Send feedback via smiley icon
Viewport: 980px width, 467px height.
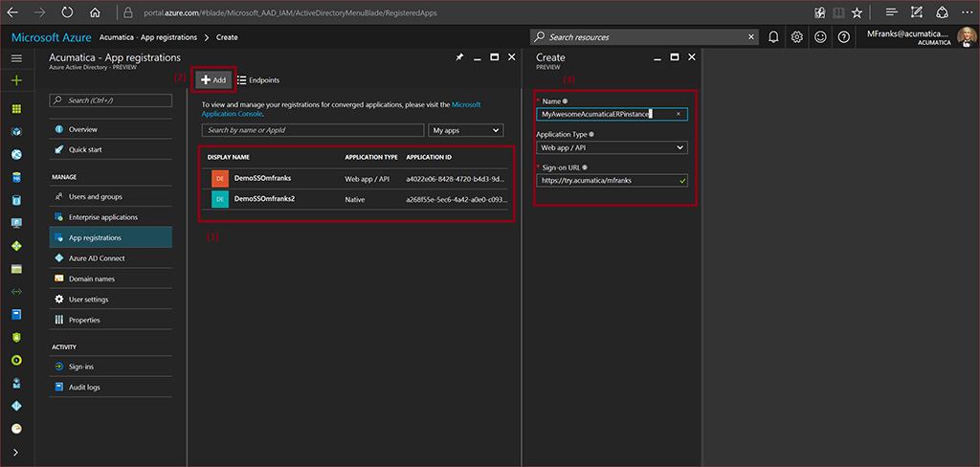point(820,37)
